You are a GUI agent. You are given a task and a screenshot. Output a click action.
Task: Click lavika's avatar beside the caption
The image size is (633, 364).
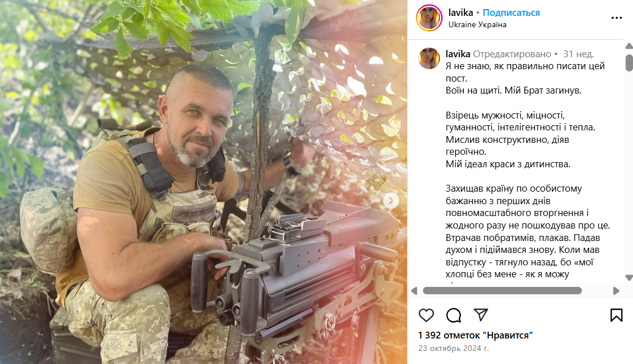(429, 58)
